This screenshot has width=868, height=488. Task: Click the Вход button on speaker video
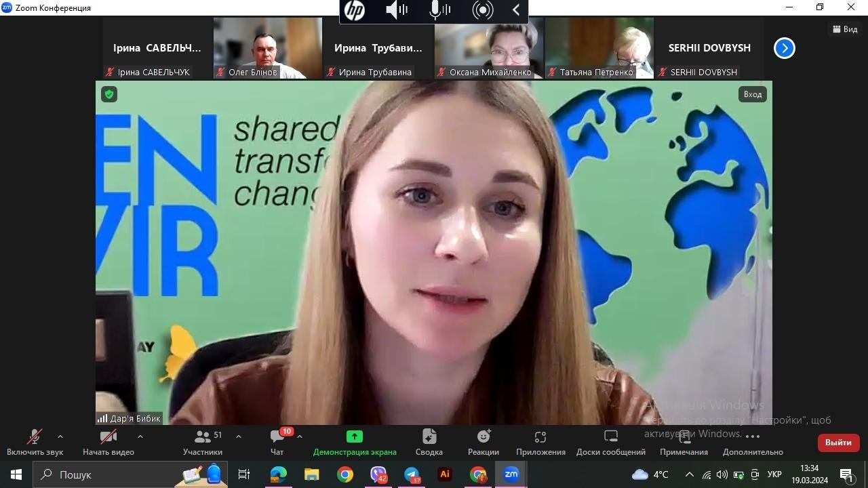click(x=753, y=94)
